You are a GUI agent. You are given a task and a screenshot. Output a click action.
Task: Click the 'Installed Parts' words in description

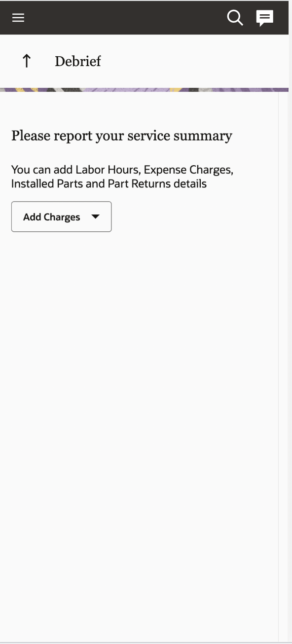[44, 184]
